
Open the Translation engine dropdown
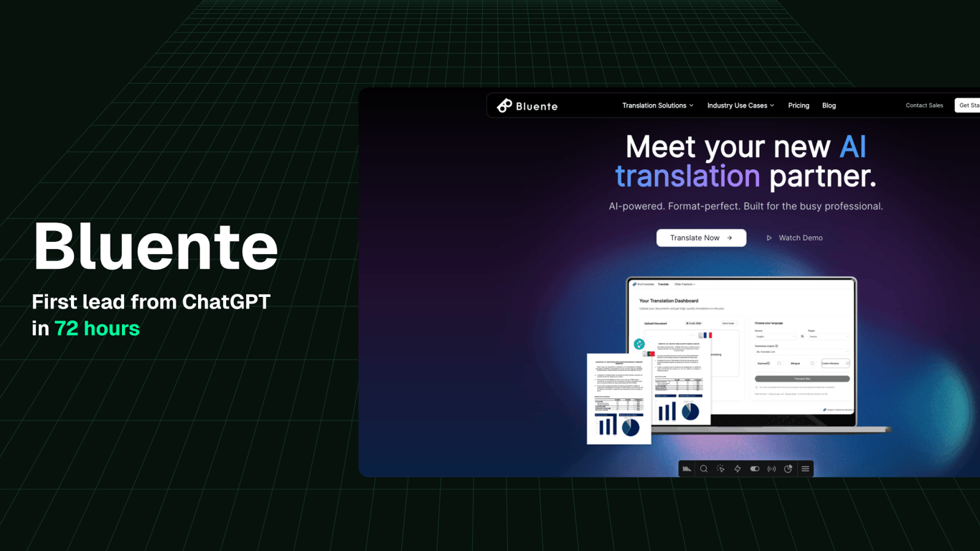point(802,352)
